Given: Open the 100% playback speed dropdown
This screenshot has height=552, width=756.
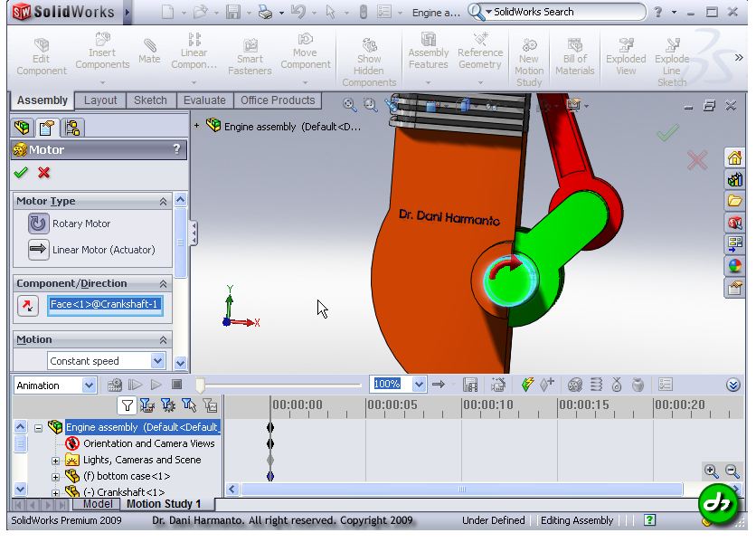Looking at the screenshot, I should pyautogui.click(x=419, y=385).
